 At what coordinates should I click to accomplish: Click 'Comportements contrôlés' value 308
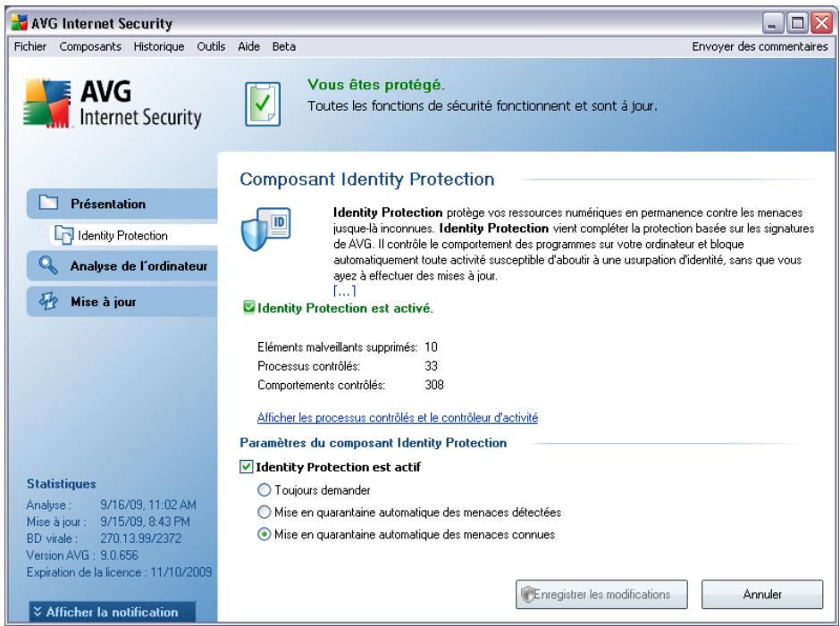pyautogui.click(x=434, y=385)
